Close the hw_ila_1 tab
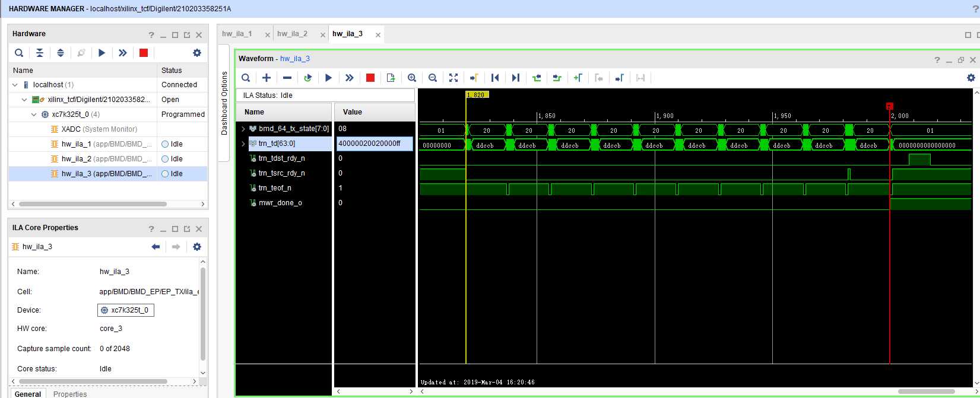Image resolution: width=980 pixels, height=398 pixels. (x=267, y=35)
